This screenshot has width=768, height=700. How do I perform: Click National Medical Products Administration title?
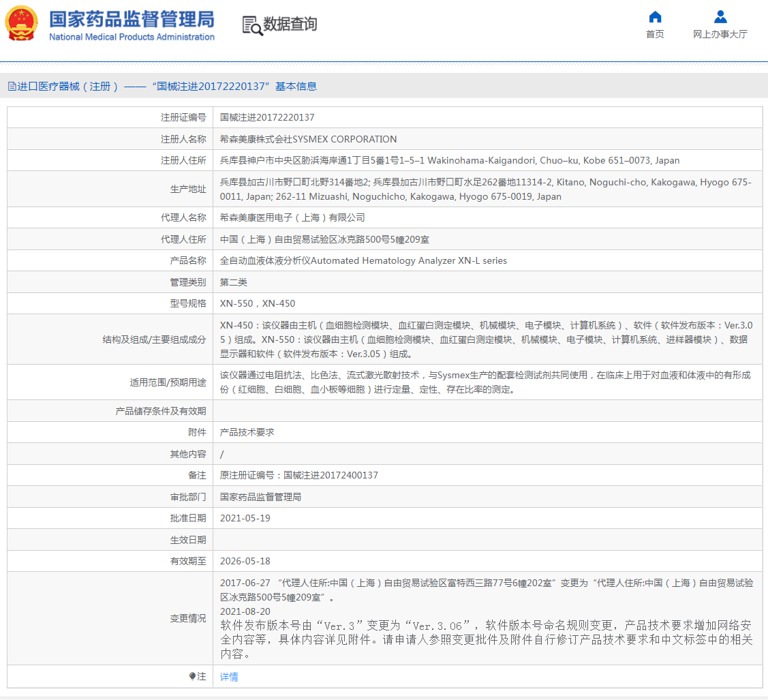[x=132, y=37]
